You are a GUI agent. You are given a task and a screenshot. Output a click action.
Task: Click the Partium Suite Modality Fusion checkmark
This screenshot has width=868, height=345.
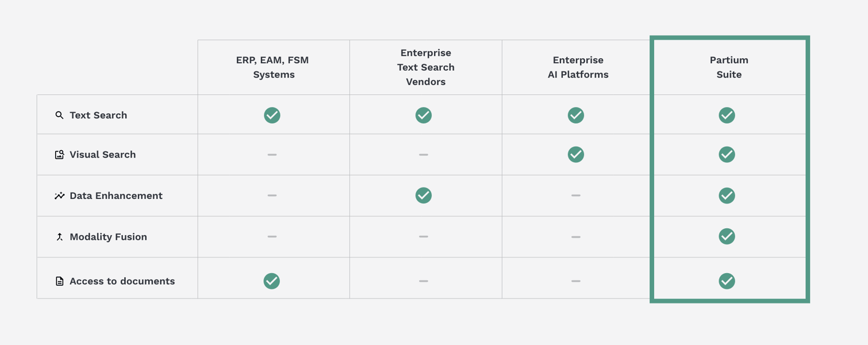pos(727,236)
